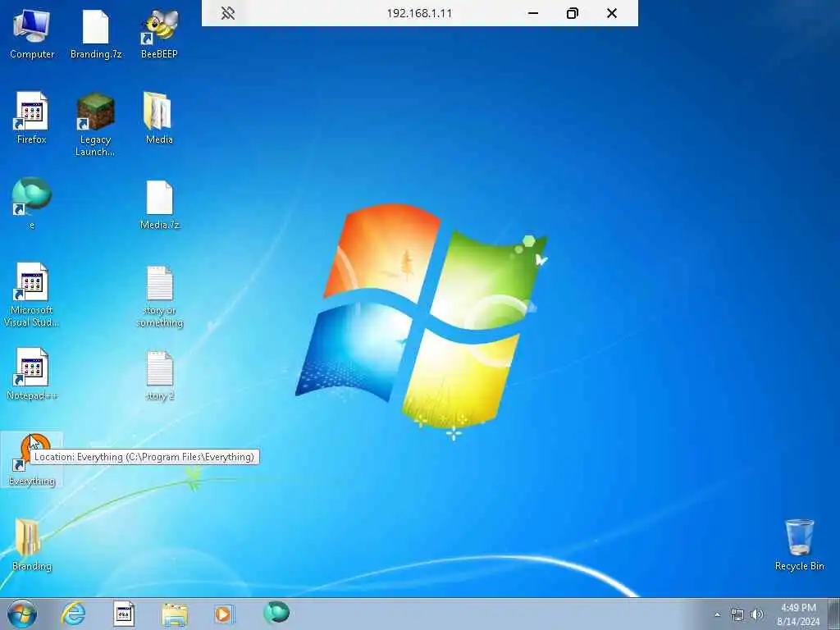Restore down the remote session window
Viewport: 840px width, 630px height.
(x=572, y=13)
